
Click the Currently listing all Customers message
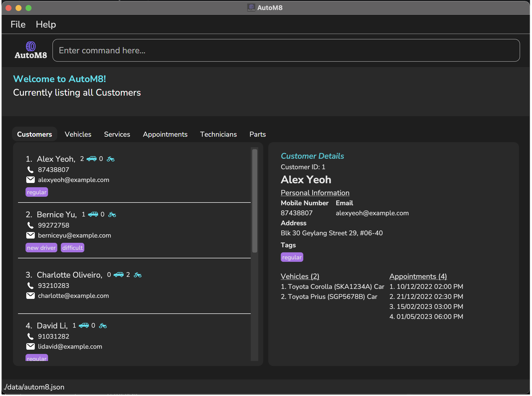click(77, 92)
